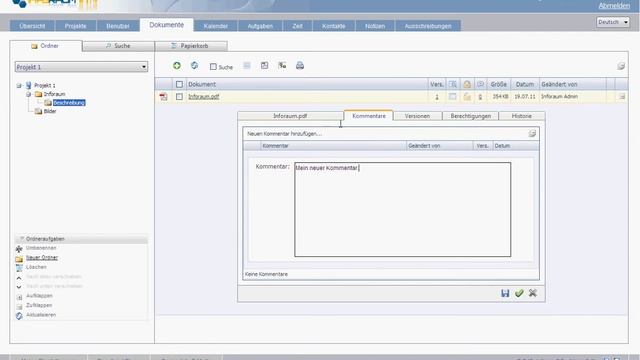Viewport: 640px width, 360px height.
Task: Click the printer icon in document toolbar
Action: pos(300,66)
